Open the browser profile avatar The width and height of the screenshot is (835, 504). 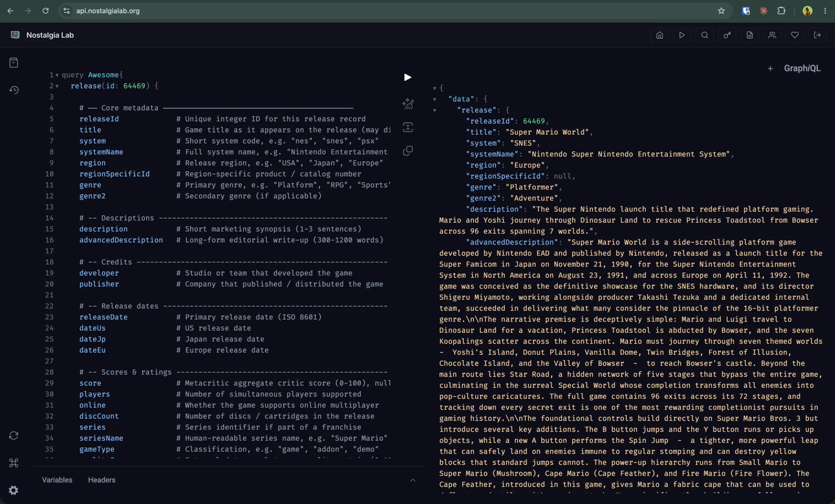coord(808,11)
